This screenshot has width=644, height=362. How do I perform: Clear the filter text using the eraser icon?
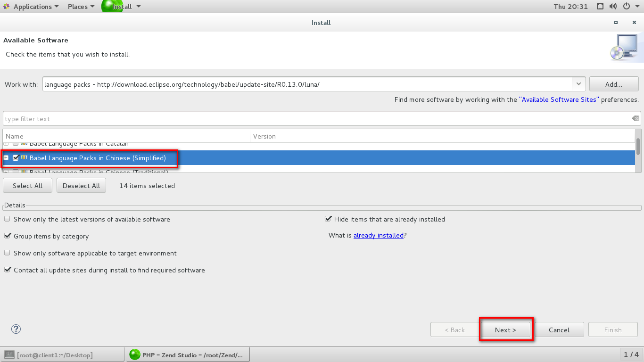[635, 119]
